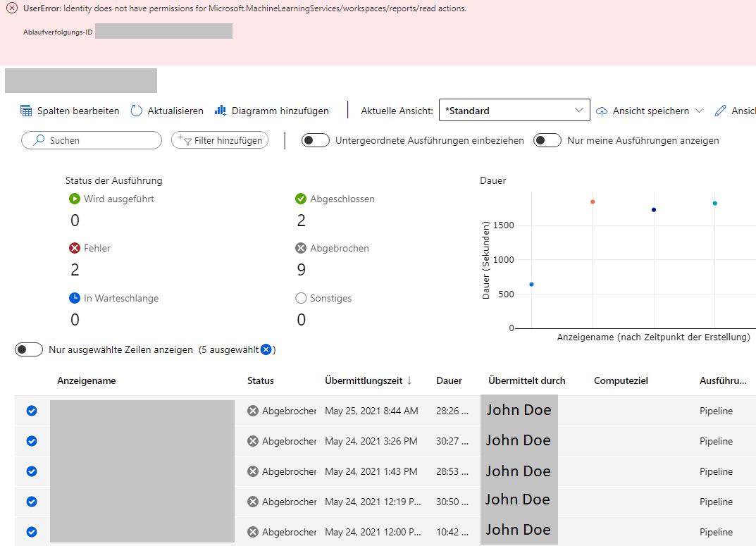
Task: Click the magnifier icon in the Suchen box
Action: click(x=39, y=140)
